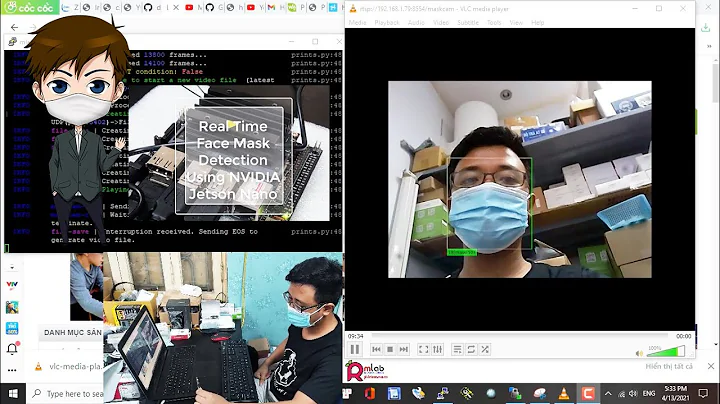The image size is (720, 404).
Task: Click the VLC seek progress bar
Action: (x=520, y=336)
